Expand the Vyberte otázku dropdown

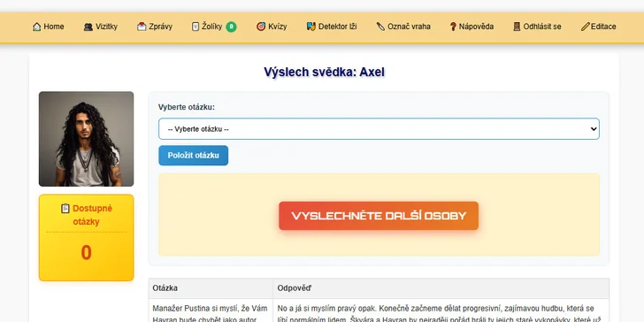(379, 129)
